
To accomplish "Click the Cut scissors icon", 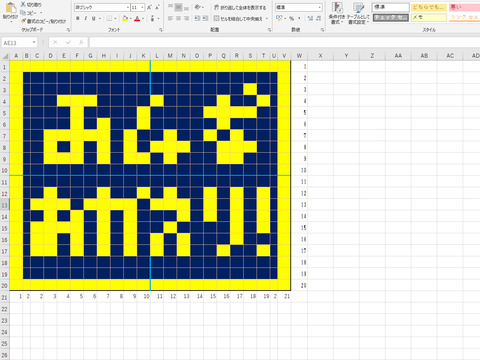I will point(23,4).
